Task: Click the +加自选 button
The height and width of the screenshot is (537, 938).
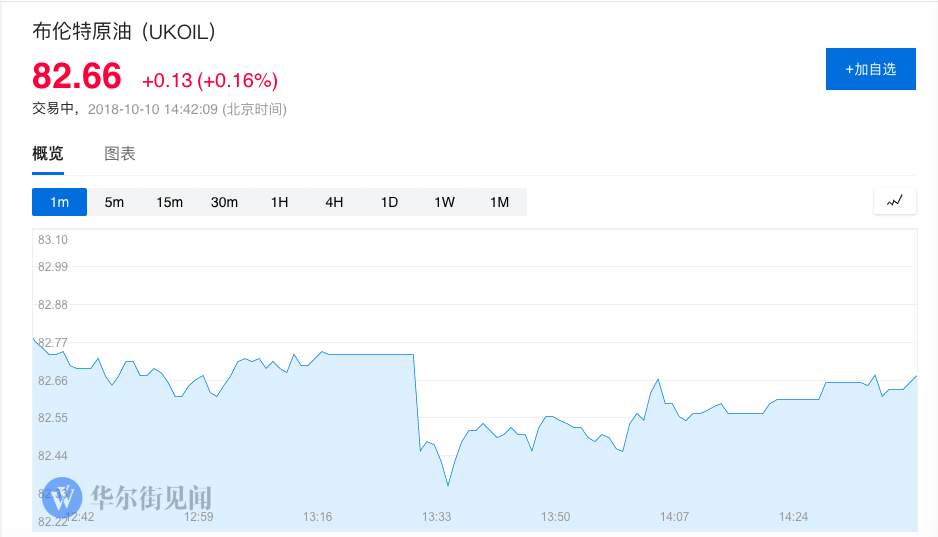Action: click(x=870, y=69)
